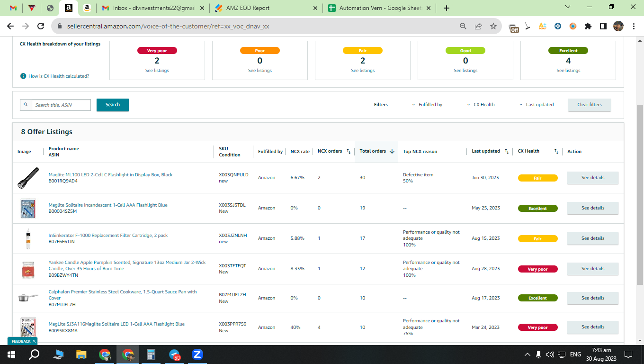Open Calculator from the taskbar
Viewport: 644px width, 364px height.
[152, 354]
